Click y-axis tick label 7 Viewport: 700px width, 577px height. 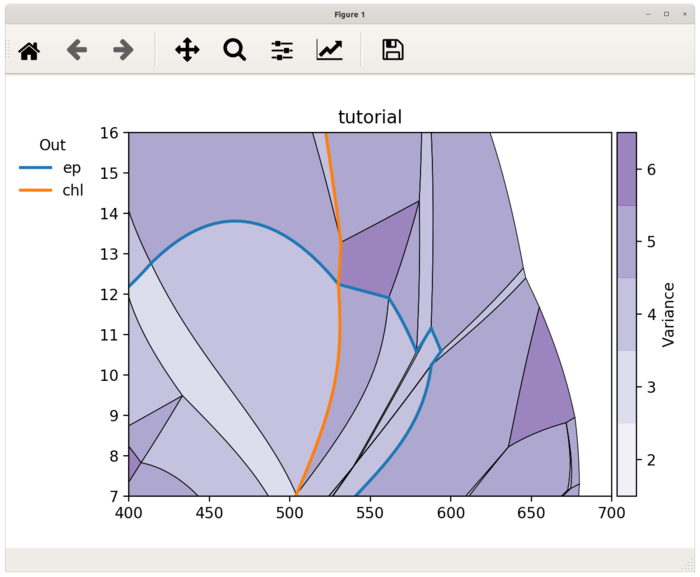tap(114, 496)
